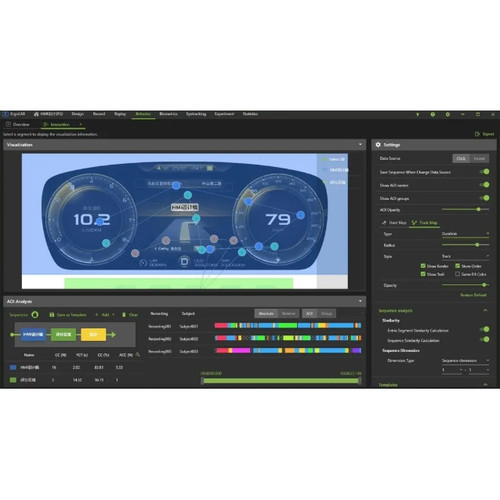
Task: Switch to the Biometrics menu tab
Action: click(168, 114)
